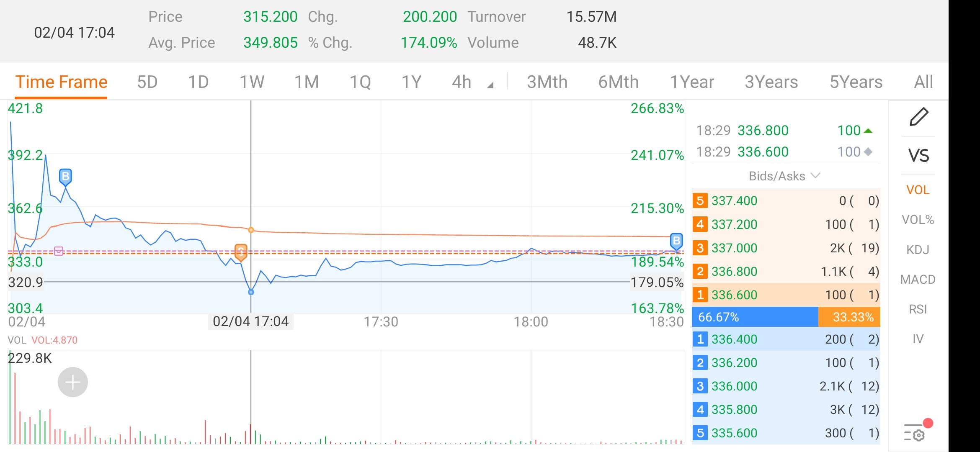980x452 pixels.
Task: Tap the VOL:4.870 label
Action: coord(54,340)
